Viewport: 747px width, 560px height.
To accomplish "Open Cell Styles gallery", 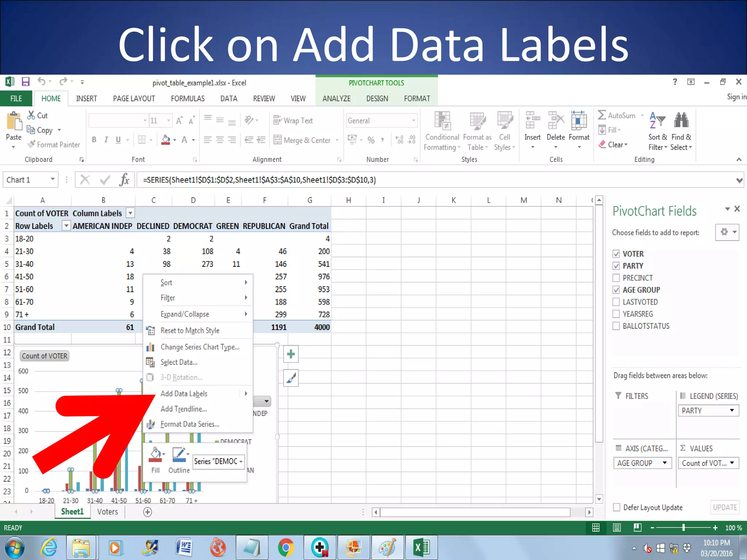I will (x=505, y=131).
